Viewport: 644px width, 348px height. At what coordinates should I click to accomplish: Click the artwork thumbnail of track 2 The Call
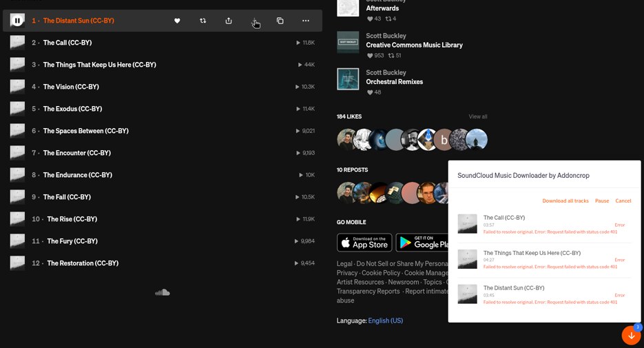pyautogui.click(x=17, y=43)
